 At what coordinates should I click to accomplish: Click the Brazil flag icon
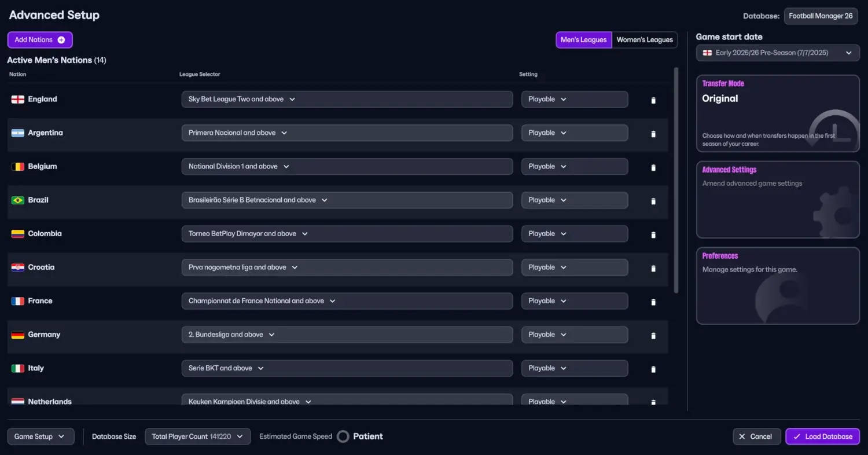point(18,200)
